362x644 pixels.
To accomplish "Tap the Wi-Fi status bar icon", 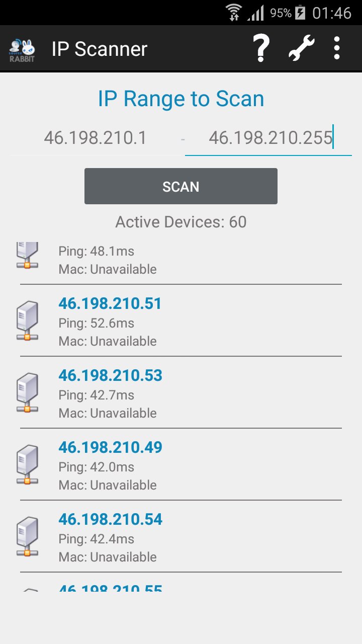I will (x=234, y=13).
